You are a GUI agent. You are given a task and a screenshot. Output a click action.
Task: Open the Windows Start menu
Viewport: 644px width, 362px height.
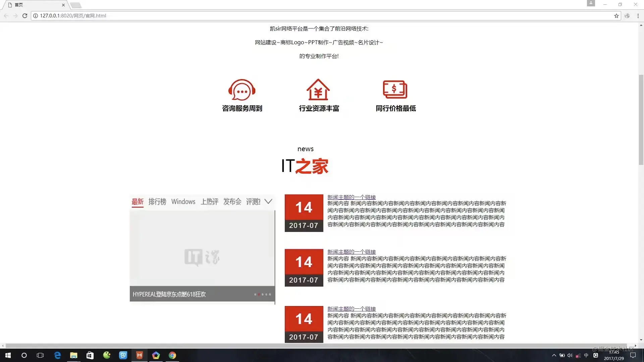(8, 355)
